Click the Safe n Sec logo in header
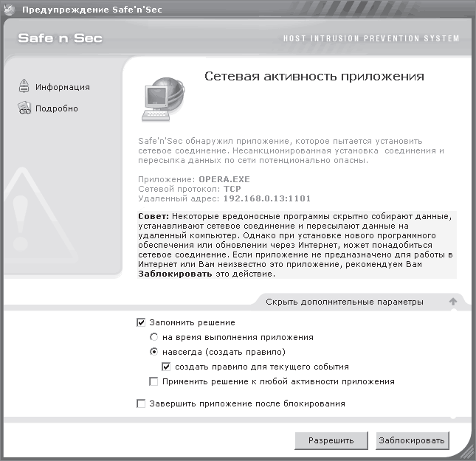The height and width of the screenshot is (461, 476). [61, 38]
